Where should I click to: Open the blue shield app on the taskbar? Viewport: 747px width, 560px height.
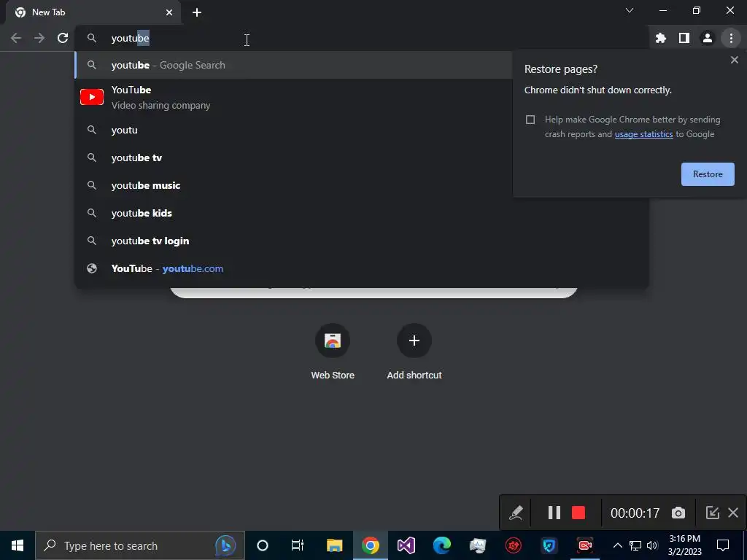click(x=549, y=545)
